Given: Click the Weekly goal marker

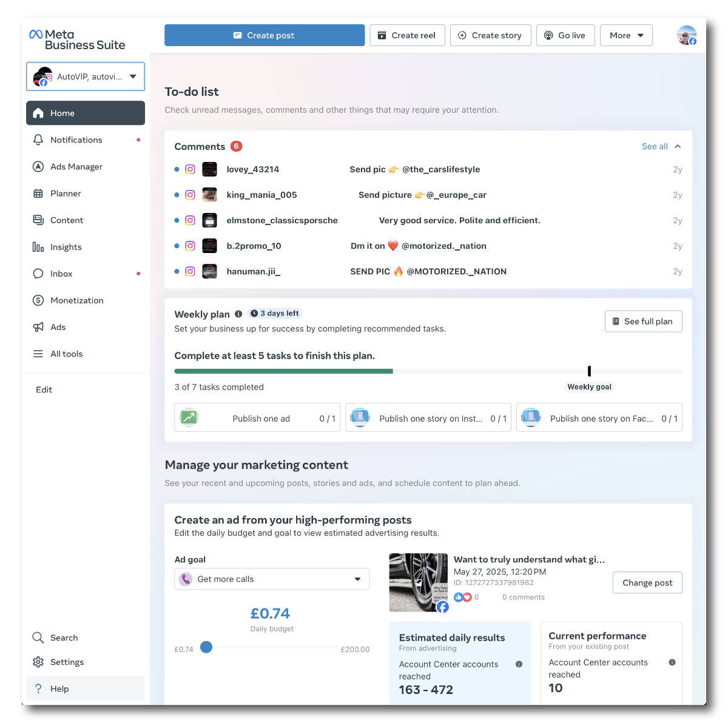Looking at the screenshot, I should point(589,371).
